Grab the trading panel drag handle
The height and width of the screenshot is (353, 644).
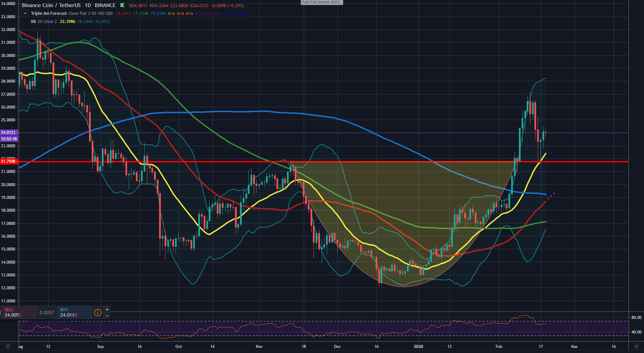pyautogui.click(x=1, y=313)
